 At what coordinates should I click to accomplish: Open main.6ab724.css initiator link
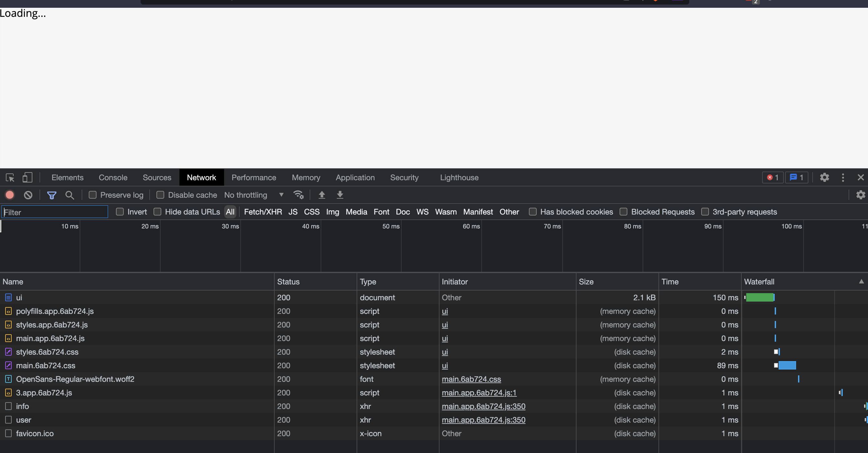click(x=471, y=379)
